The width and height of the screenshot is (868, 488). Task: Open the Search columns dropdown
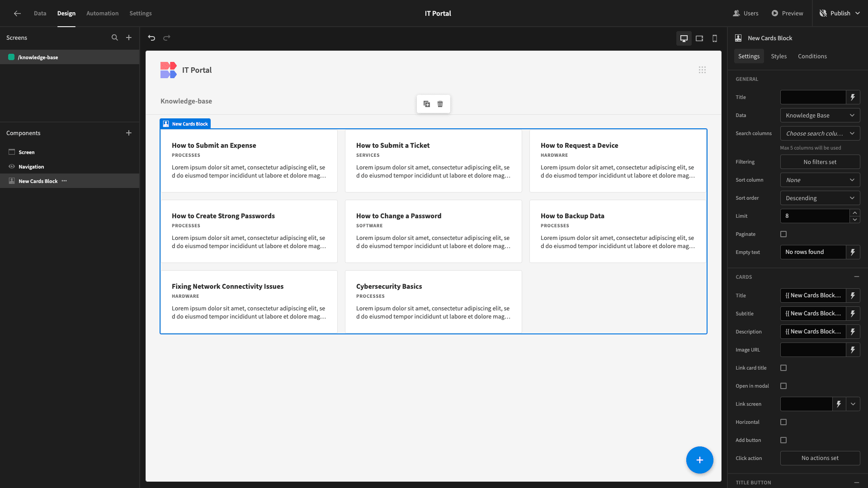pyautogui.click(x=820, y=133)
